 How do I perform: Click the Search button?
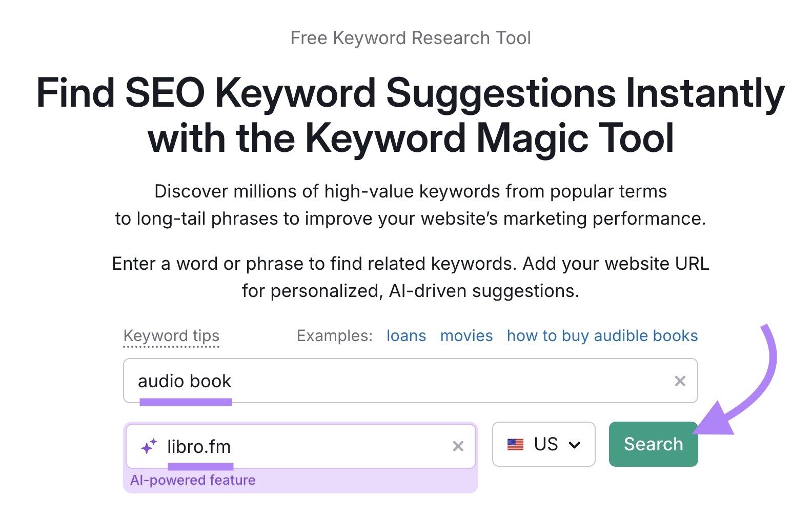click(x=653, y=444)
